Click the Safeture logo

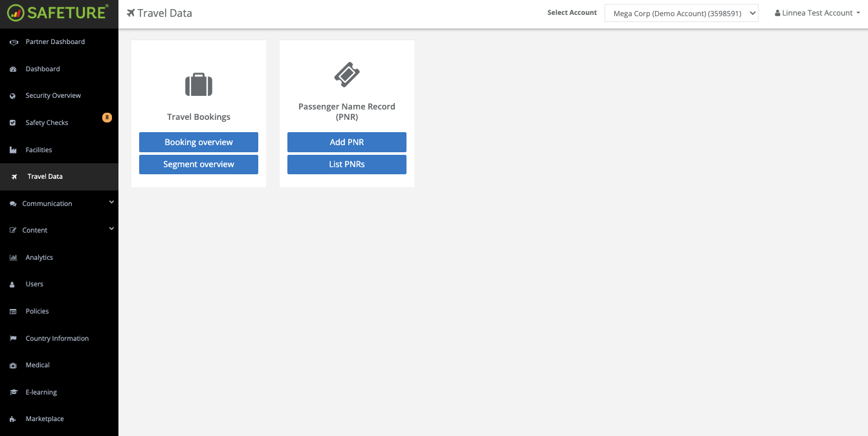(58, 12)
